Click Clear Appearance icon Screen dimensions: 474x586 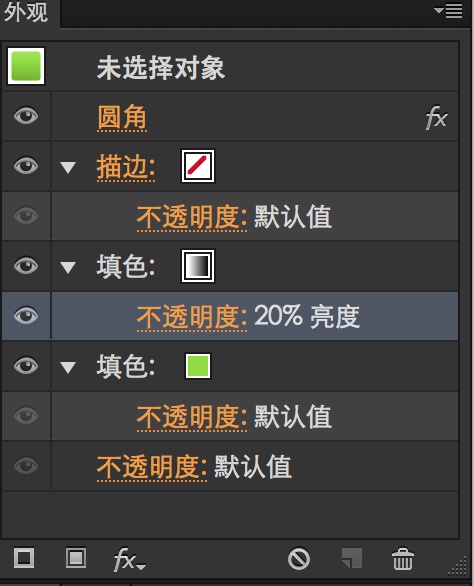tap(299, 559)
